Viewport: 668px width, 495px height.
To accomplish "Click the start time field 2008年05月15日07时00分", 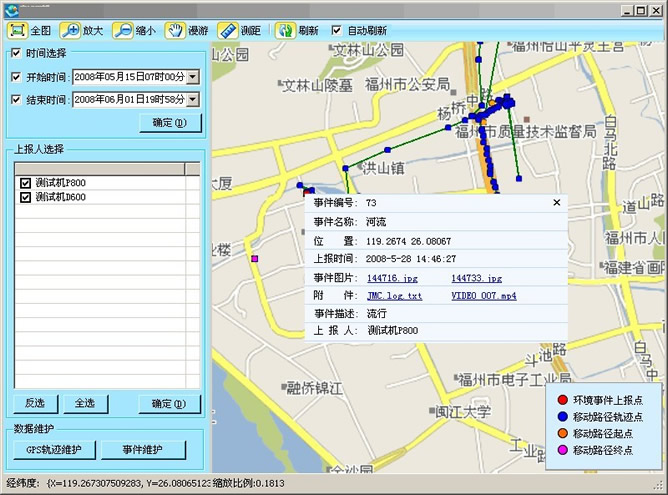I will (x=130, y=77).
